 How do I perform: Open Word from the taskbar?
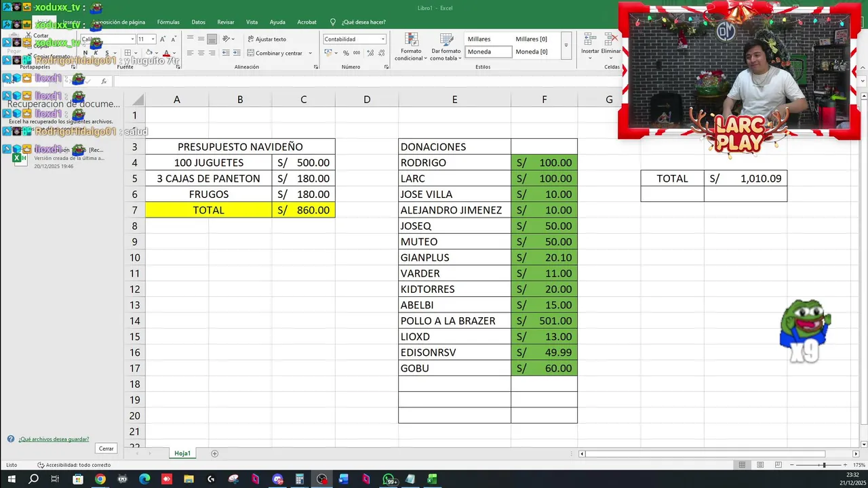[344, 479]
